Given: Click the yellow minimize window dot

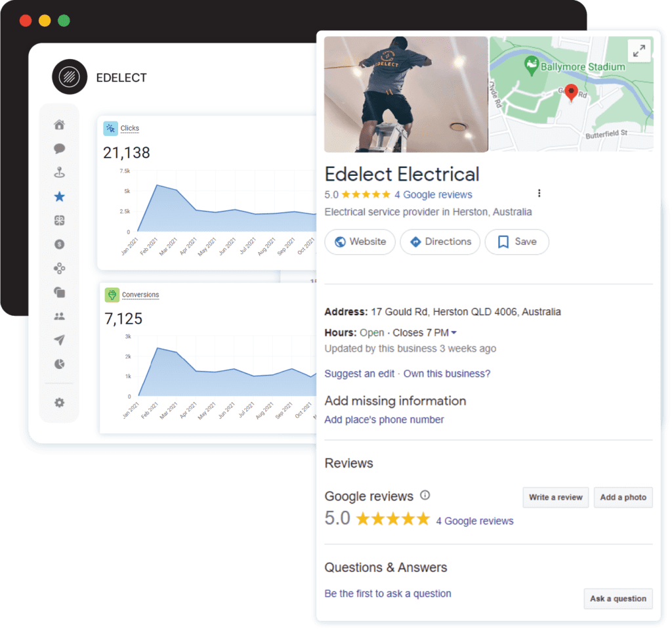Looking at the screenshot, I should (x=45, y=20).
